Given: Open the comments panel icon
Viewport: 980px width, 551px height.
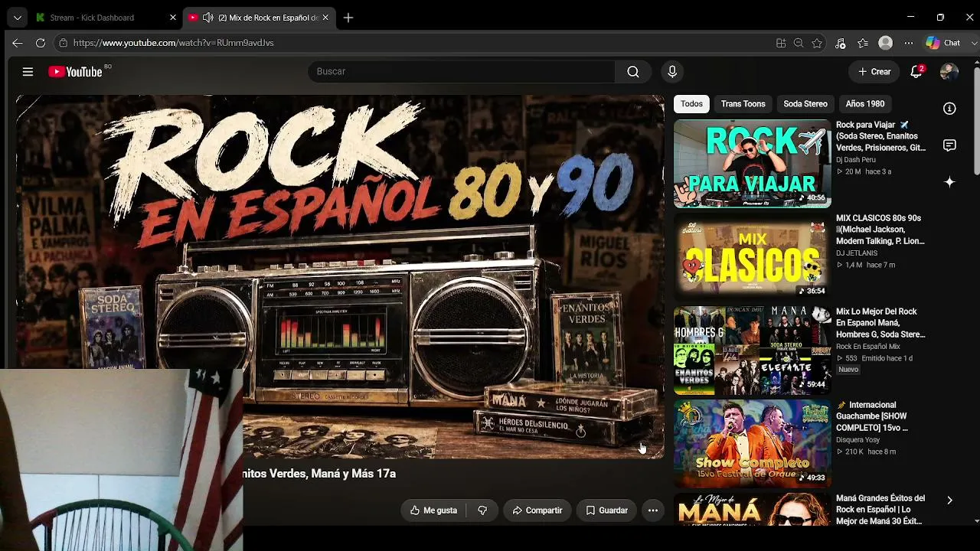Looking at the screenshot, I should 949,145.
